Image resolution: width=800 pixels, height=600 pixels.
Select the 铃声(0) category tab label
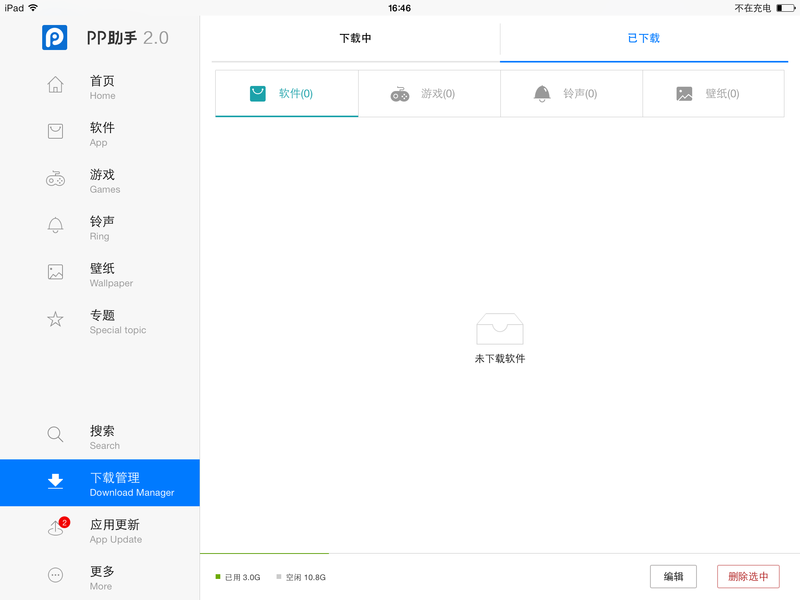pyautogui.click(x=580, y=93)
